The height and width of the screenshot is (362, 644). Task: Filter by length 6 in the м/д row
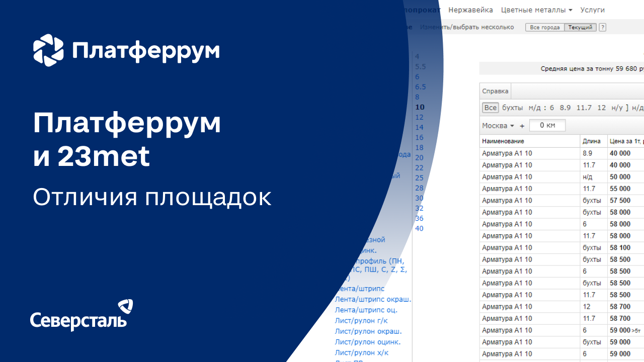point(551,108)
